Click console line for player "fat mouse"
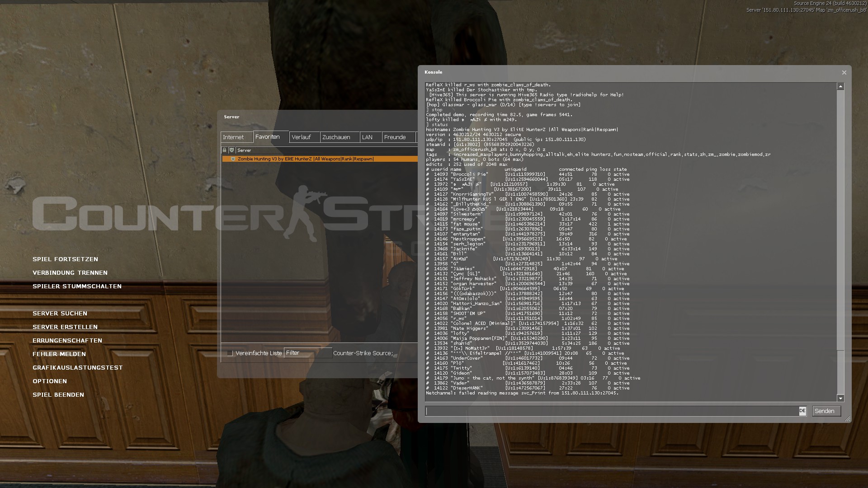This screenshot has height=488, width=868. point(528,224)
